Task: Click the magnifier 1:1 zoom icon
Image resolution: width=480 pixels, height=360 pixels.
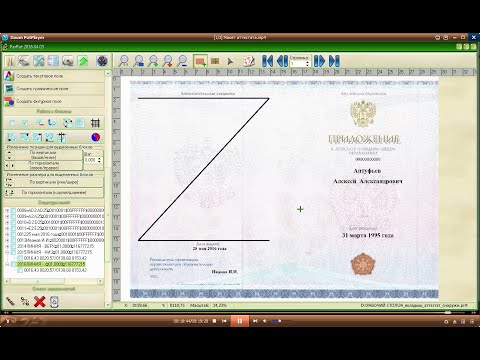Action: click(x=124, y=61)
